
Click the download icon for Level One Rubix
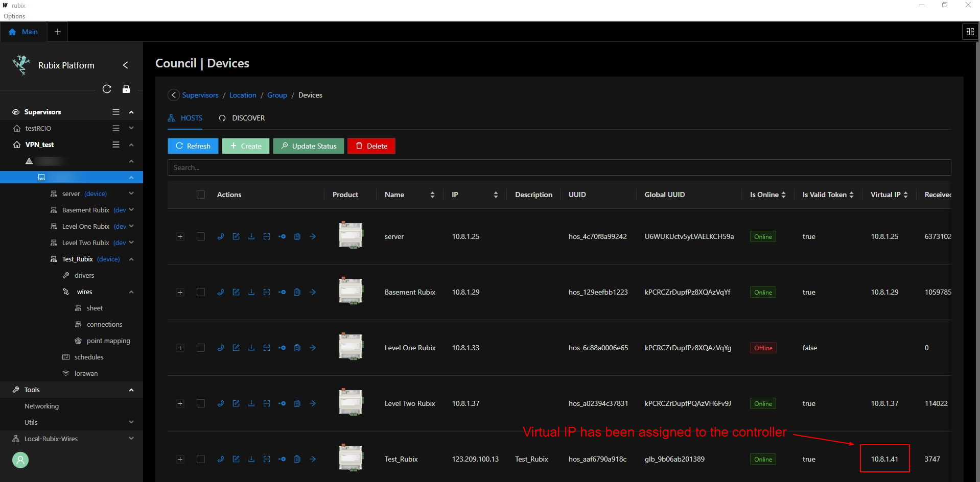click(x=251, y=348)
